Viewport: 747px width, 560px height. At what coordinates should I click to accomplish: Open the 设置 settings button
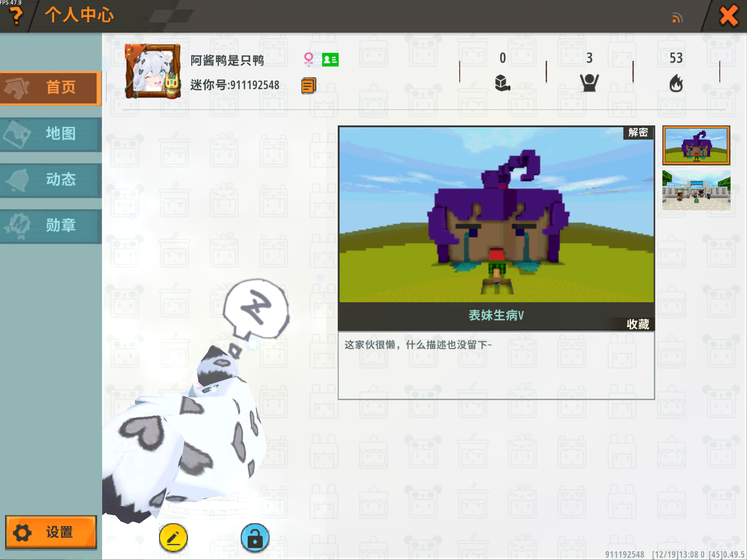(51, 532)
